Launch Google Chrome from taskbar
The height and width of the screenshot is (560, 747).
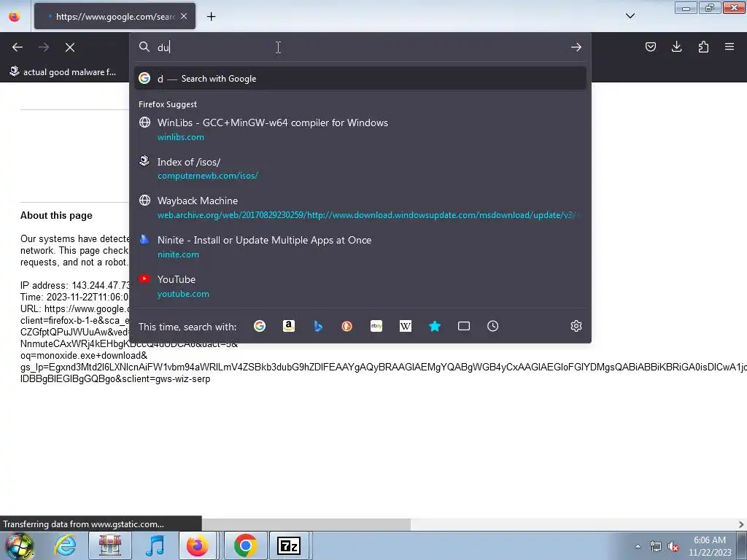(x=246, y=545)
